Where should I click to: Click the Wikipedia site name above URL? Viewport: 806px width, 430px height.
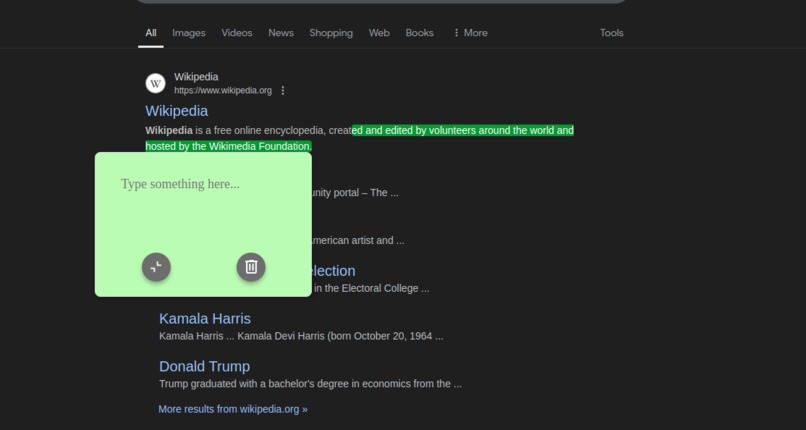click(x=196, y=77)
